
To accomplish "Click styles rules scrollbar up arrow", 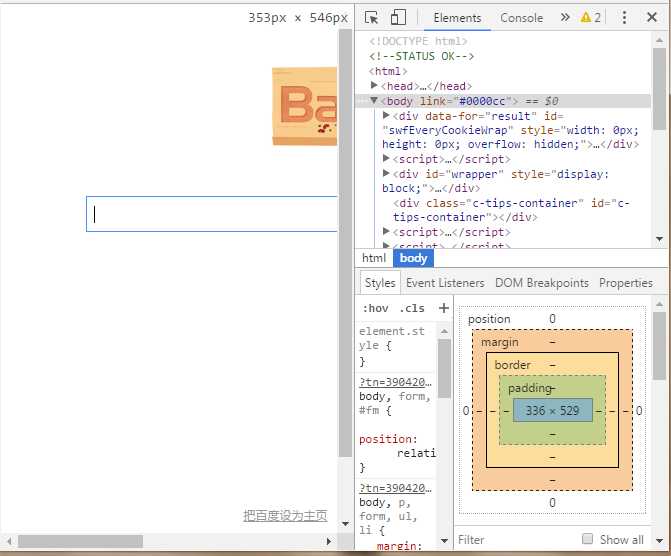I will click(x=444, y=331).
